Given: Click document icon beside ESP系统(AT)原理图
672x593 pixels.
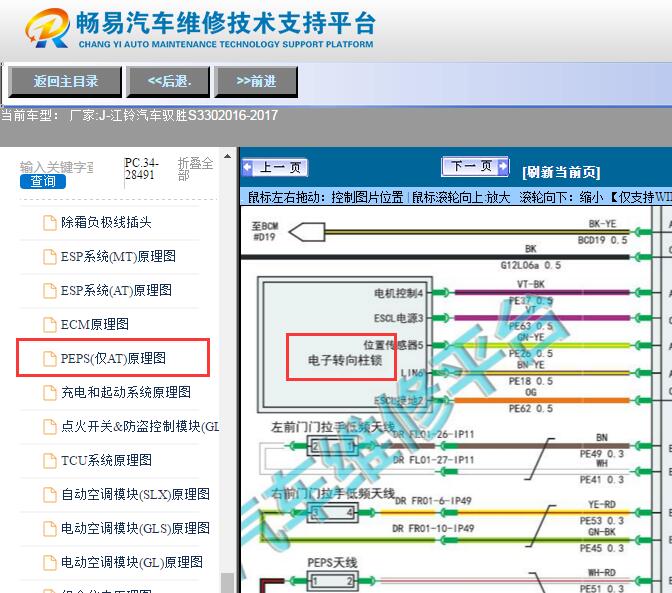Looking at the screenshot, I should coord(50,291).
